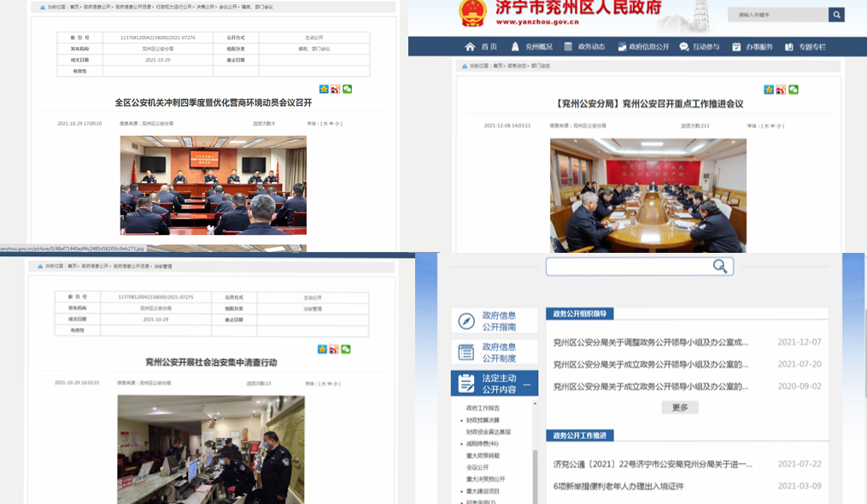Open 政府信息公开制度 list icon
Viewport: 867px width, 504px height.
(x=466, y=352)
